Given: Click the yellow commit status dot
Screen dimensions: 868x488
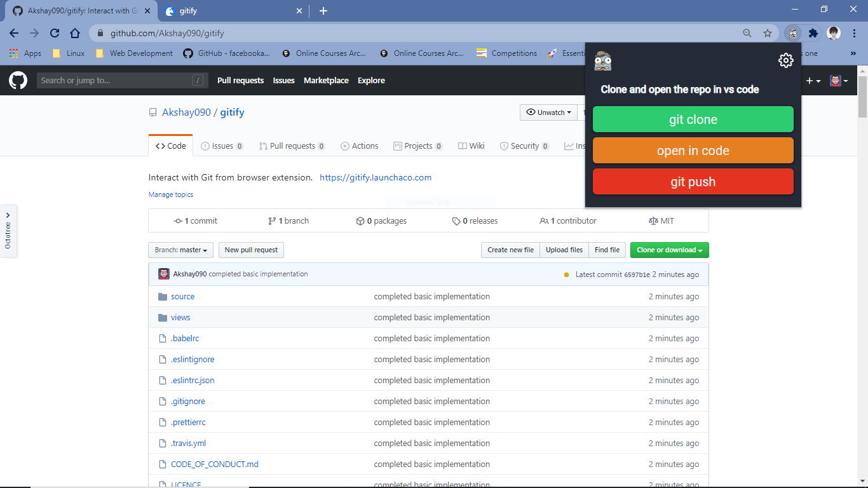Looking at the screenshot, I should click(566, 274).
